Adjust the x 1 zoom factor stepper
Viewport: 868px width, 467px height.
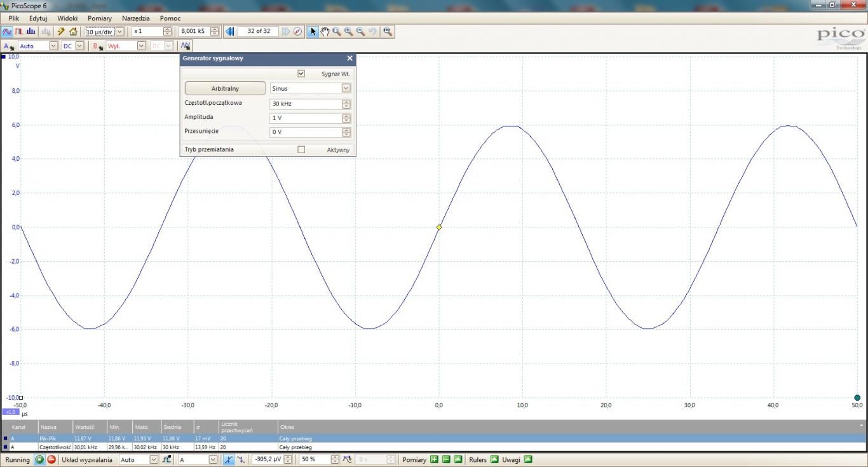click(167, 31)
